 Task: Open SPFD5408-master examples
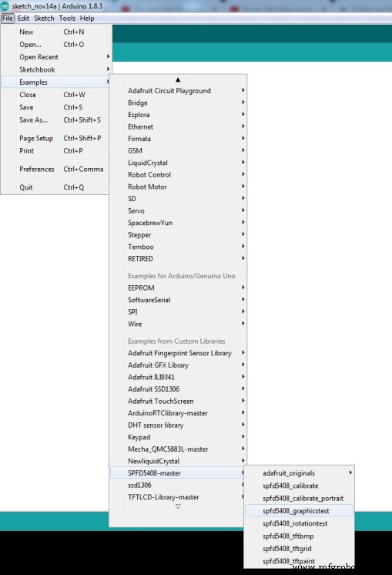coord(178,473)
